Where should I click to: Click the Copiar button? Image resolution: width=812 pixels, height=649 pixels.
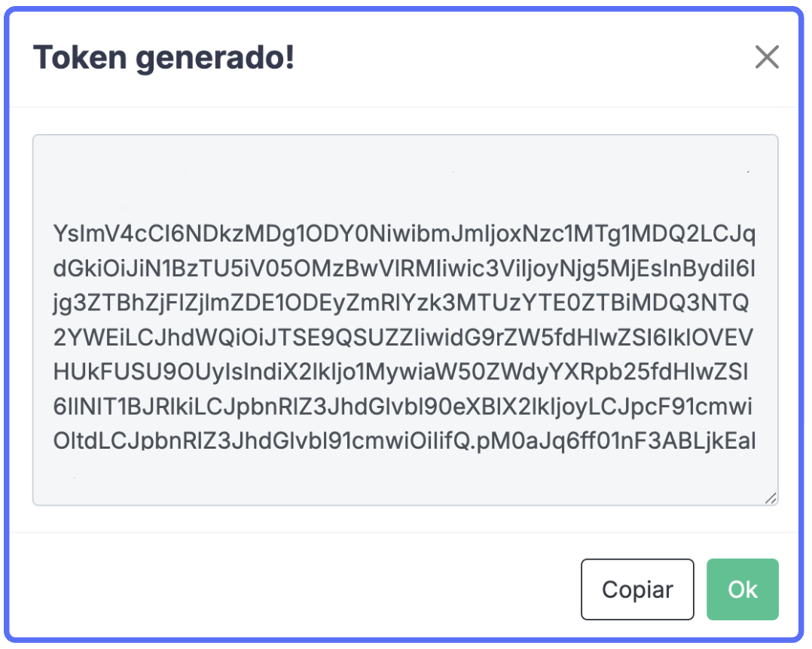[637, 590]
